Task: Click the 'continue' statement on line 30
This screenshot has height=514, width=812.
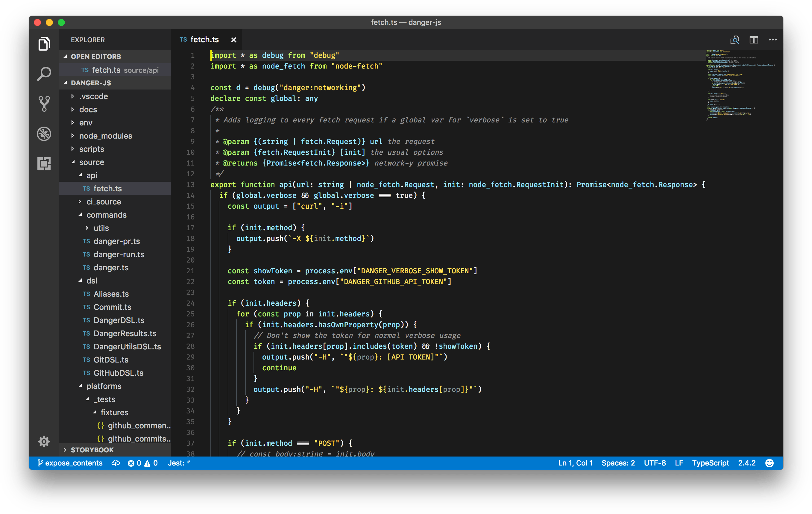Action: pos(279,368)
